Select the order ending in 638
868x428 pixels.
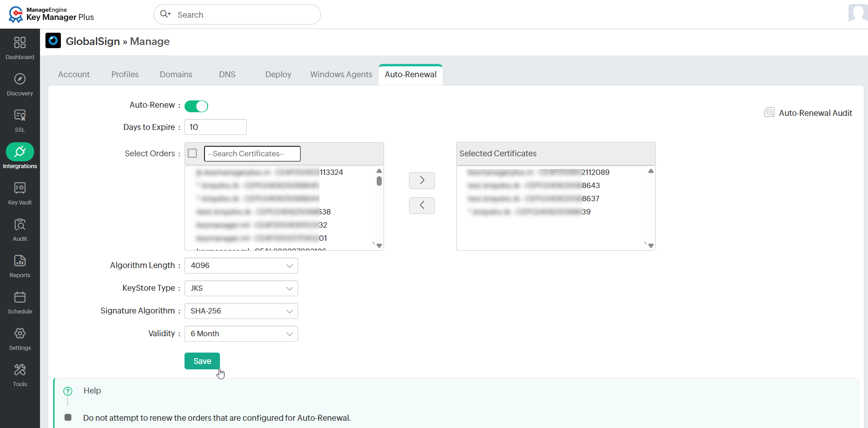tap(263, 212)
